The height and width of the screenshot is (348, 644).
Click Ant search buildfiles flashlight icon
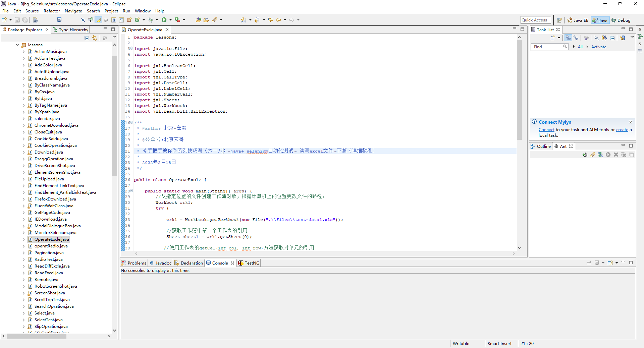[x=593, y=155]
